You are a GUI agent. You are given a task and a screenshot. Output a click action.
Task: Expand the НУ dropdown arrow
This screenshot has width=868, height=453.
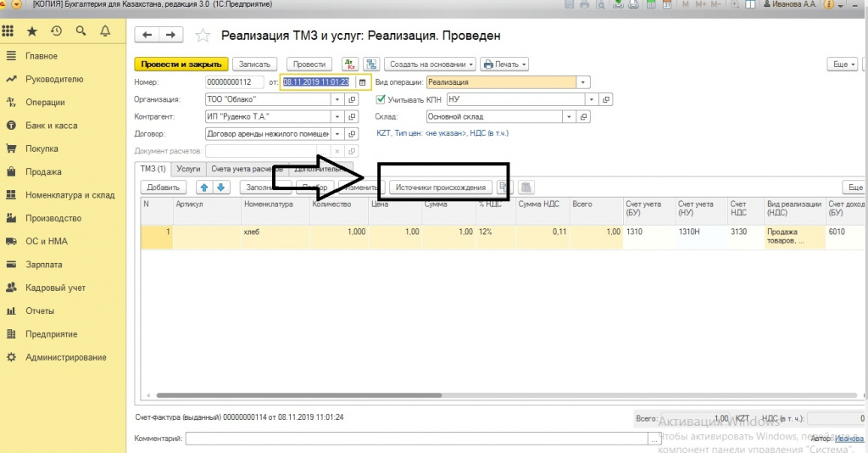(591, 100)
